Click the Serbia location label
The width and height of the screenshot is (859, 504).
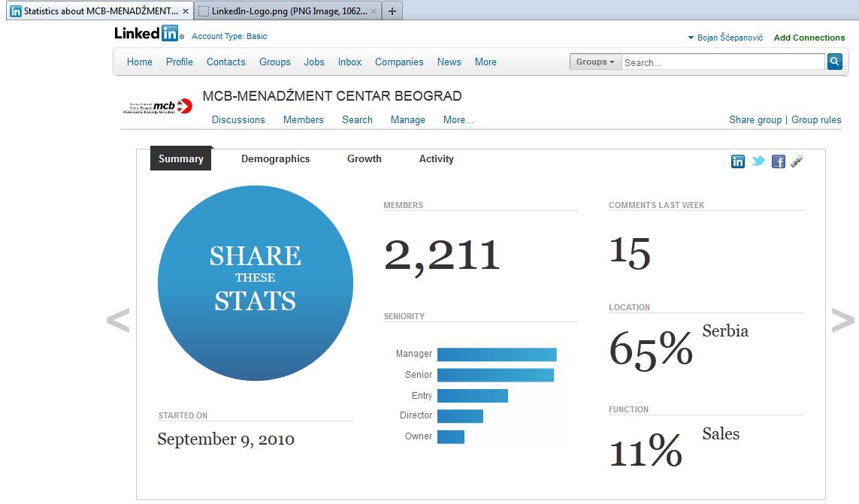[725, 331]
